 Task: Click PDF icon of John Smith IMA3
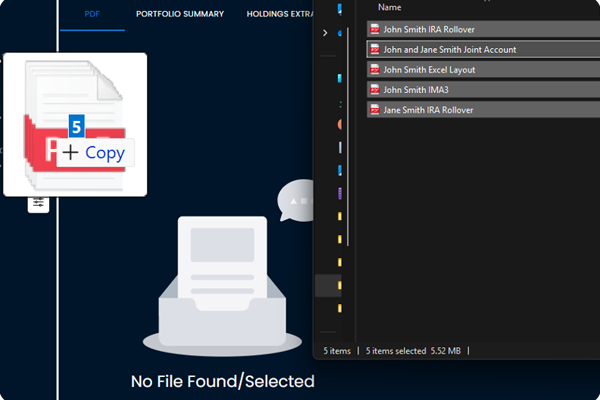pyautogui.click(x=375, y=90)
